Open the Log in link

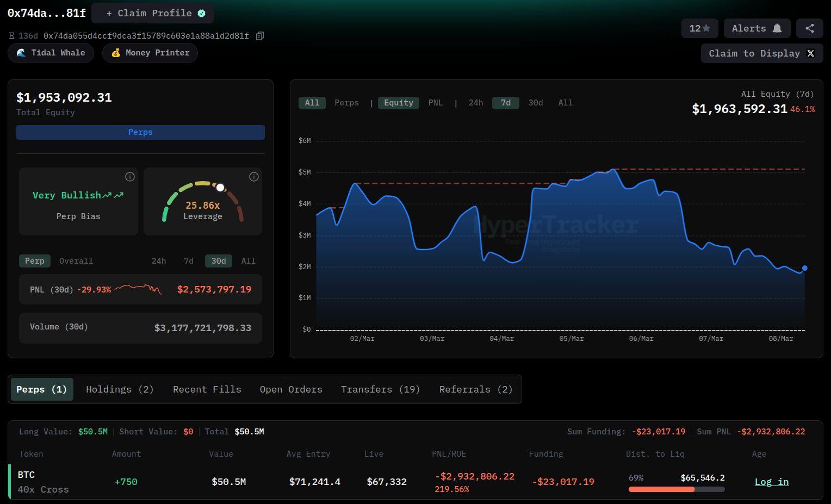coord(772,482)
